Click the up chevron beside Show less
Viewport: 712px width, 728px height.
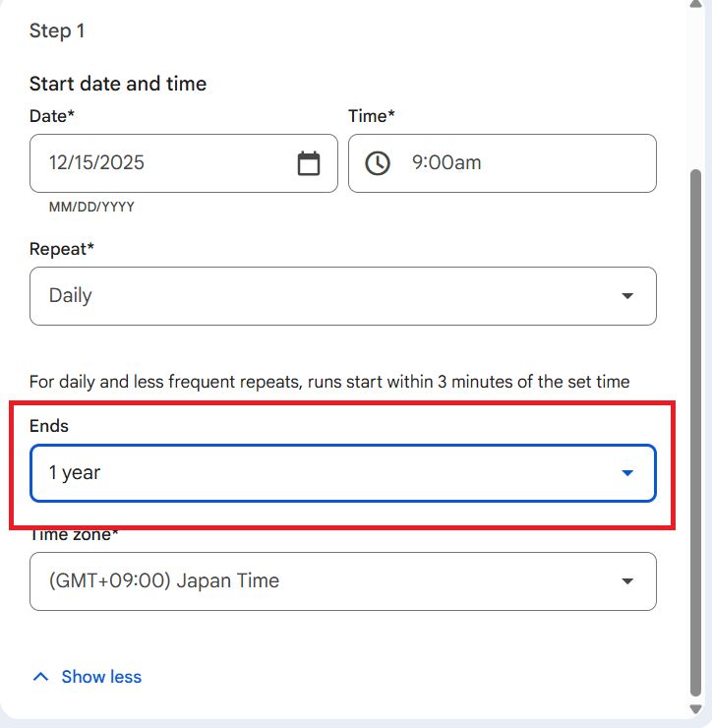pyautogui.click(x=40, y=677)
